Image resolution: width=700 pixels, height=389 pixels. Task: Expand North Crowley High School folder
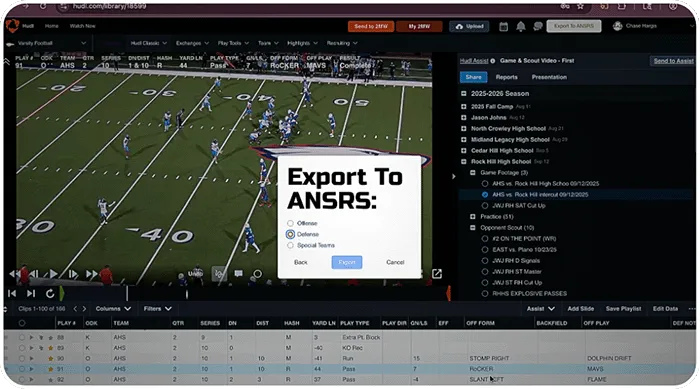(463, 128)
